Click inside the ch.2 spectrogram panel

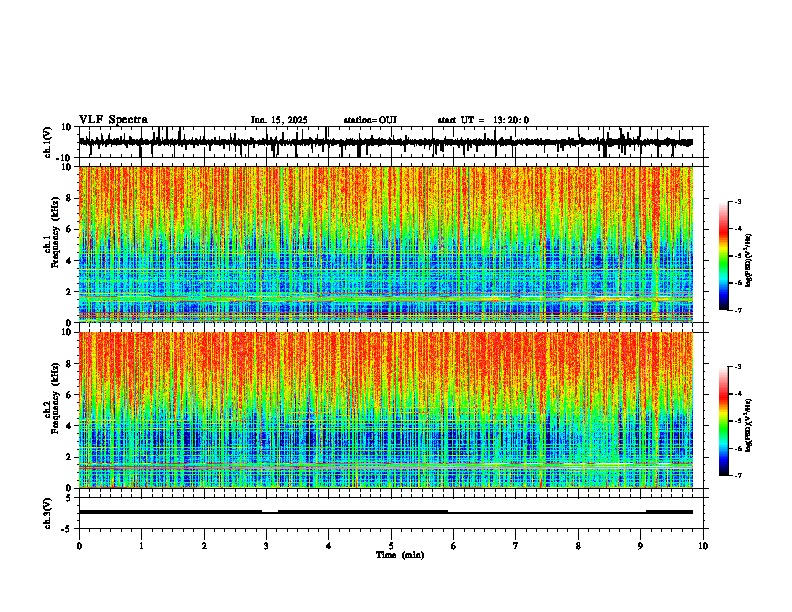click(386, 410)
